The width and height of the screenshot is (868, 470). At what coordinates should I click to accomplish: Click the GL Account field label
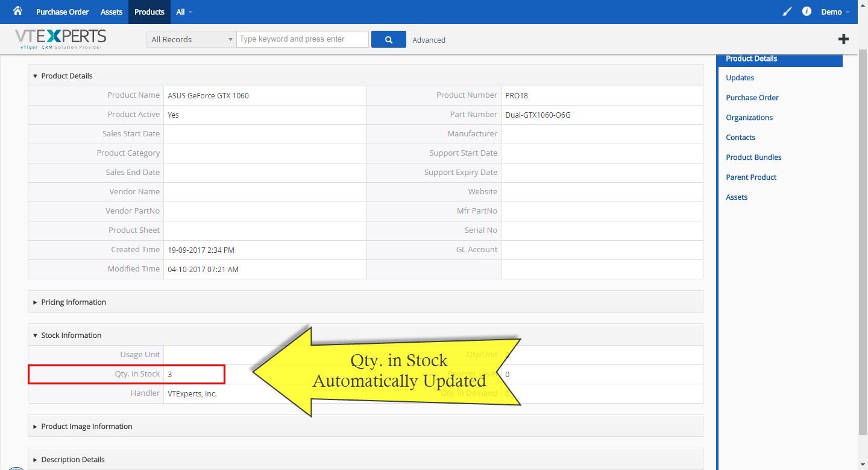tap(477, 249)
